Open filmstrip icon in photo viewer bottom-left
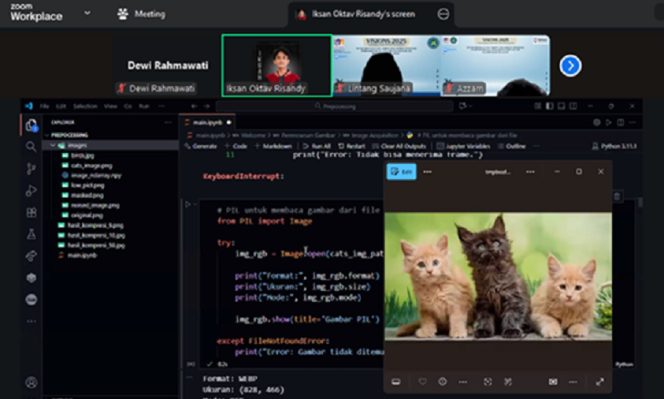 [x=396, y=382]
